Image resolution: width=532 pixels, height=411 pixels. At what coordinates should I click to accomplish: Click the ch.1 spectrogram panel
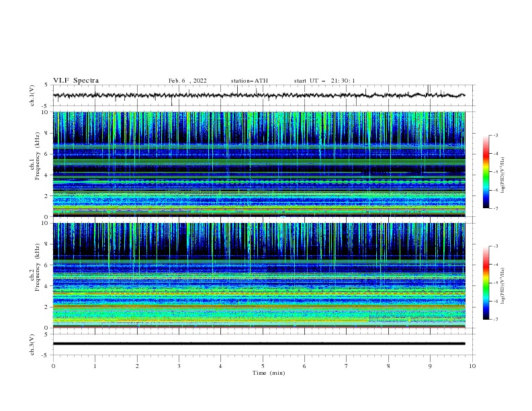click(x=259, y=164)
